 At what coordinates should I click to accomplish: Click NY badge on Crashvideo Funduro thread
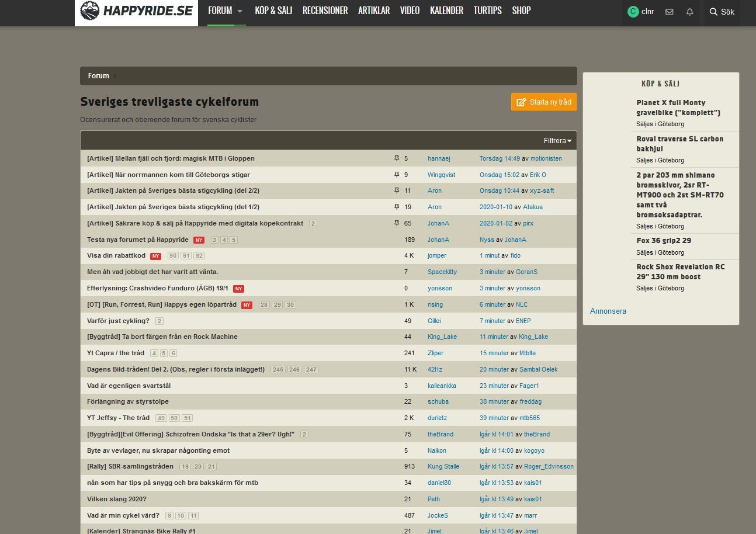238,289
